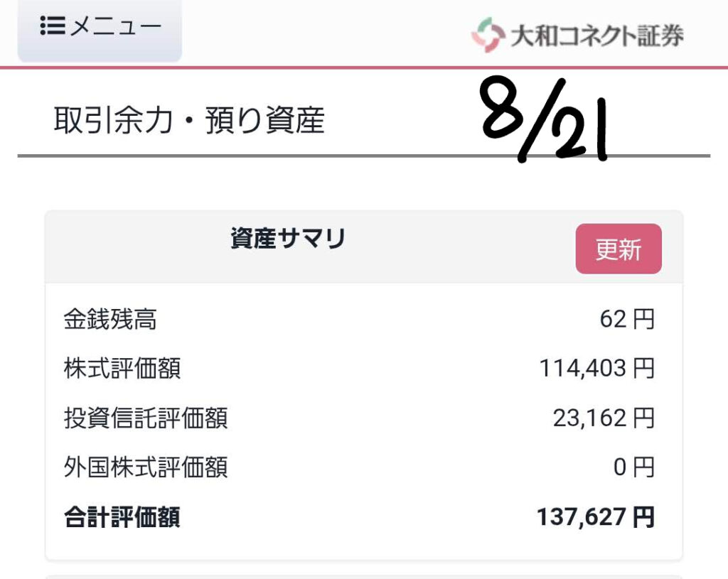Click the Daiwa Connect logo emblem
This screenshot has width=728, height=579.
487,35
